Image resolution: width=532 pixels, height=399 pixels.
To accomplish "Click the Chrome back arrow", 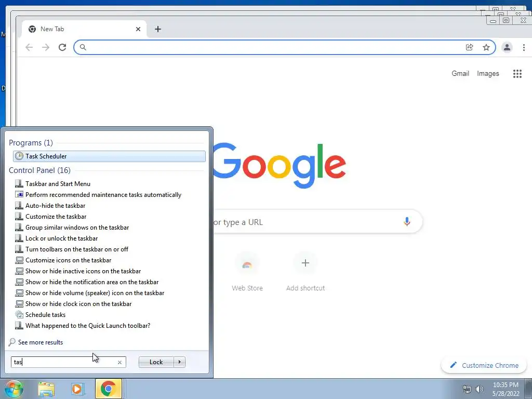I will (x=29, y=47).
